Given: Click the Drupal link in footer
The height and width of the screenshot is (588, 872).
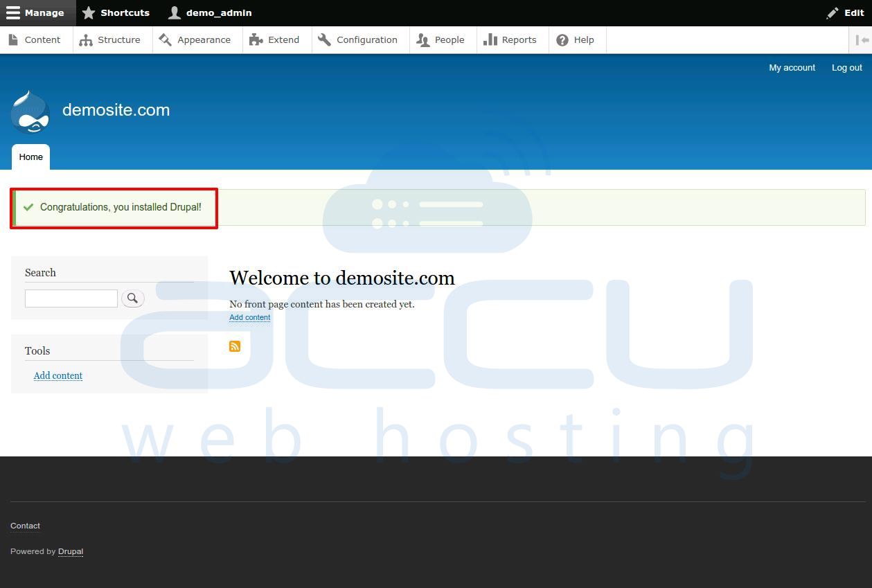Looking at the screenshot, I should (x=71, y=551).
